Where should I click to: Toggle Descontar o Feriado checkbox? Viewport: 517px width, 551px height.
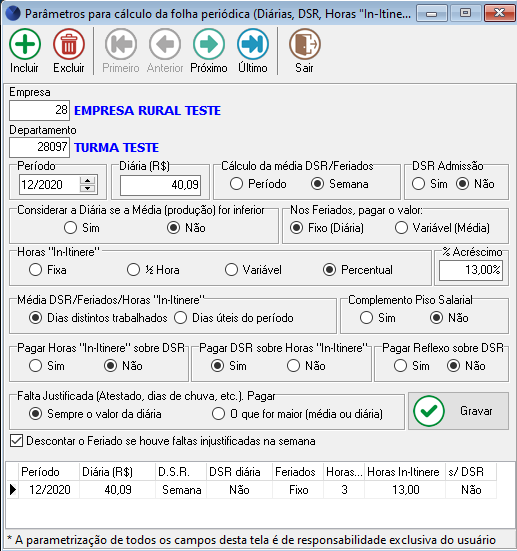pyautogui.click(x=17, y=441)
